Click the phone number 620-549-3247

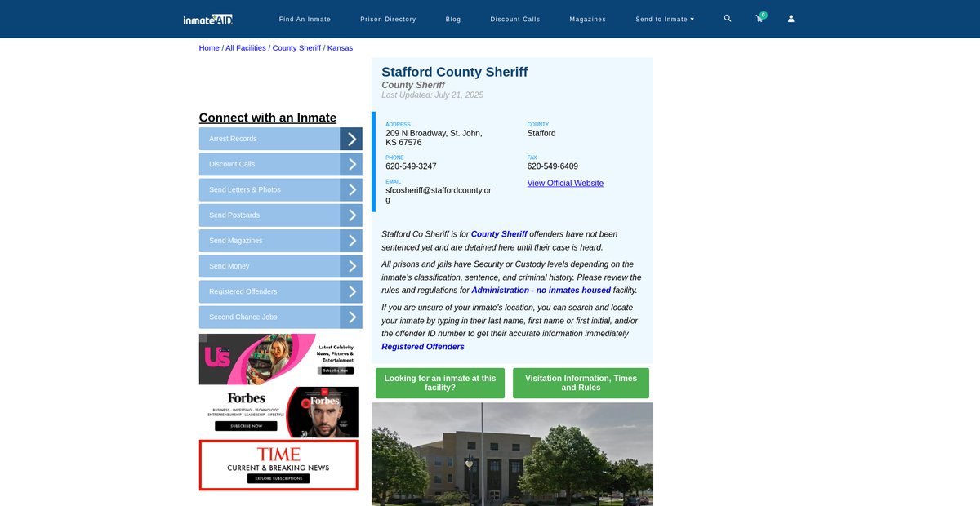point(411,166)
